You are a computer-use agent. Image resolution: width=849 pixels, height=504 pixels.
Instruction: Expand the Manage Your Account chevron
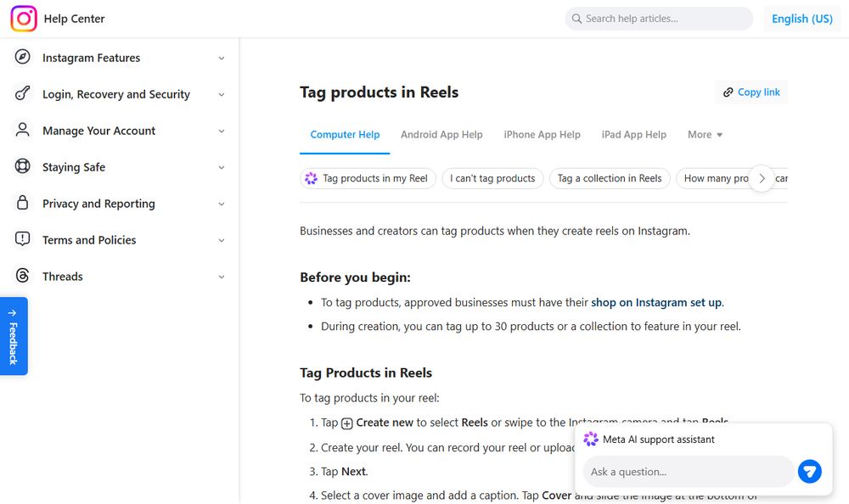(x=222, y=131)
